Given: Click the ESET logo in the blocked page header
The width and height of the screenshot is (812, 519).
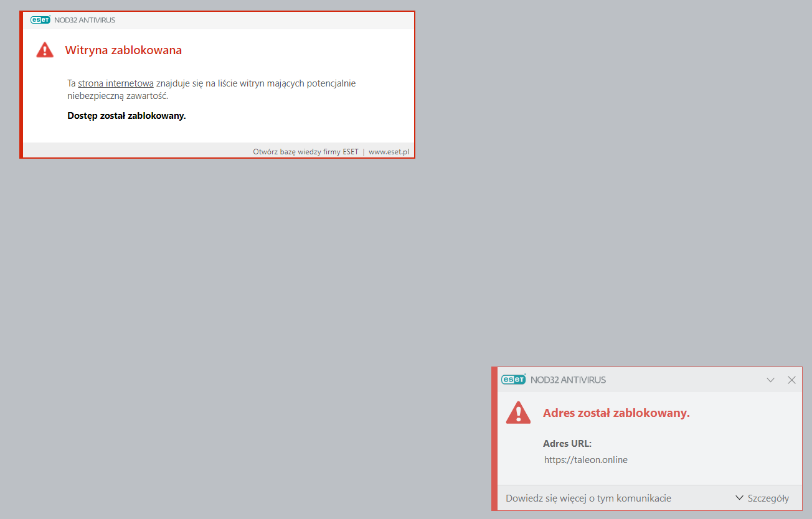Looking at the screenshot, I should tap(40, 20).
